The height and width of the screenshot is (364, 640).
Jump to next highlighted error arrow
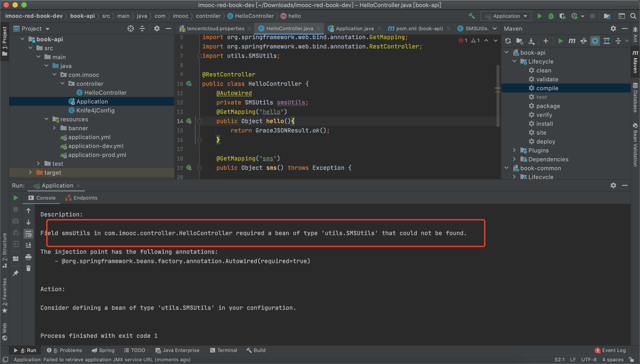click(495, 40)
